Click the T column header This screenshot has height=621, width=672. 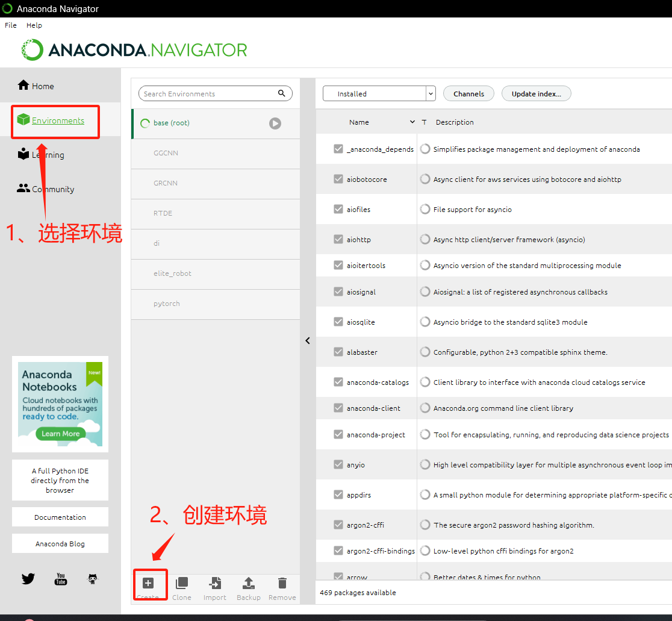[424, 122]
